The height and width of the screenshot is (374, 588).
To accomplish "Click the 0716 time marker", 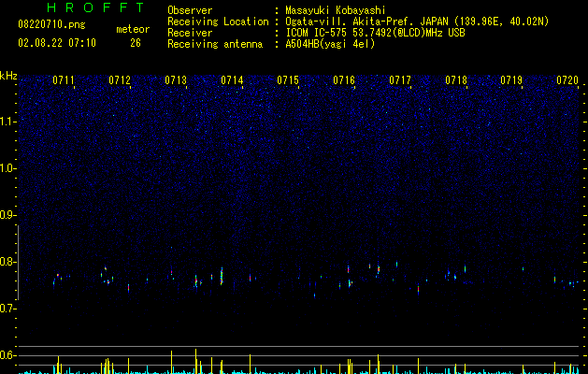I will (x=344, y=80).
